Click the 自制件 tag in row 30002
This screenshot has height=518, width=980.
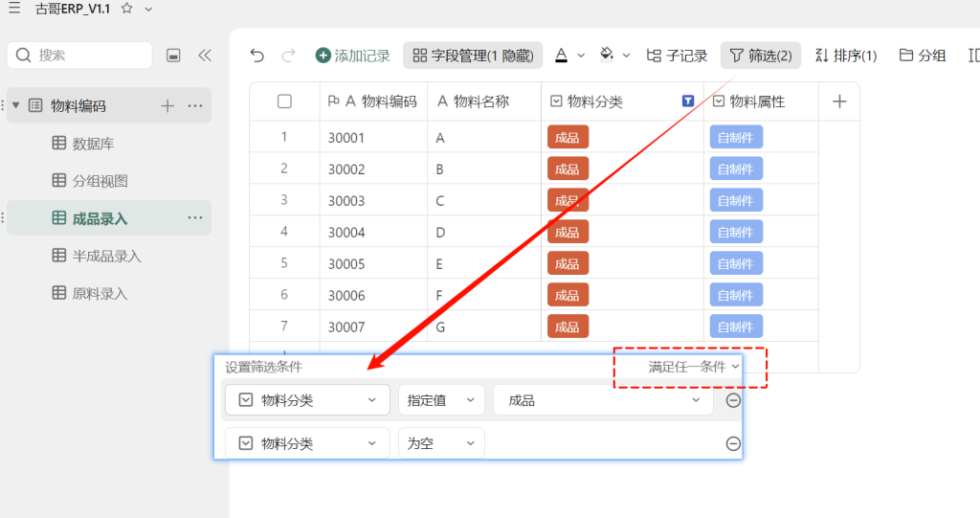click(736, 169)
